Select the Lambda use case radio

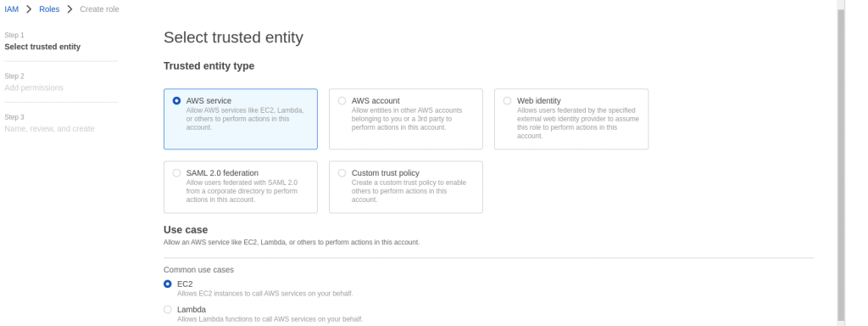[168, 309]
